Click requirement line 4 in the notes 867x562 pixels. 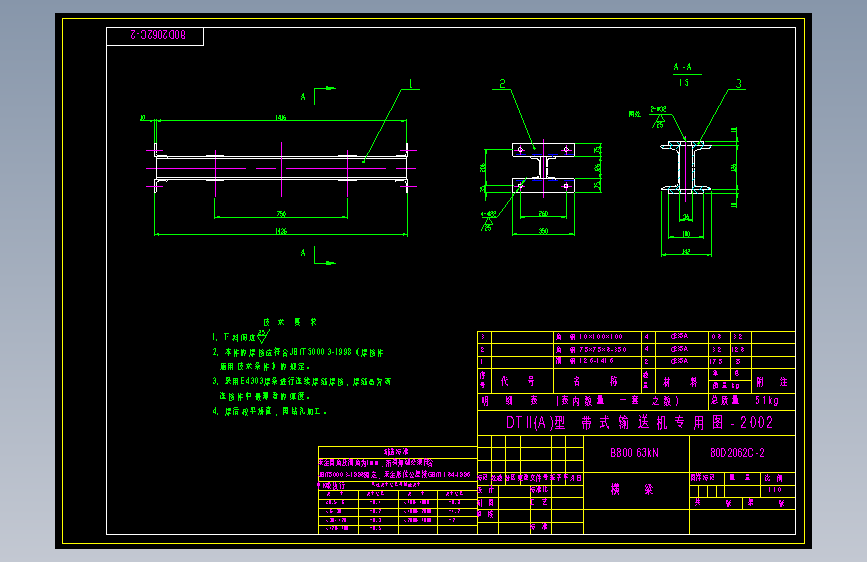pos(270,412)
